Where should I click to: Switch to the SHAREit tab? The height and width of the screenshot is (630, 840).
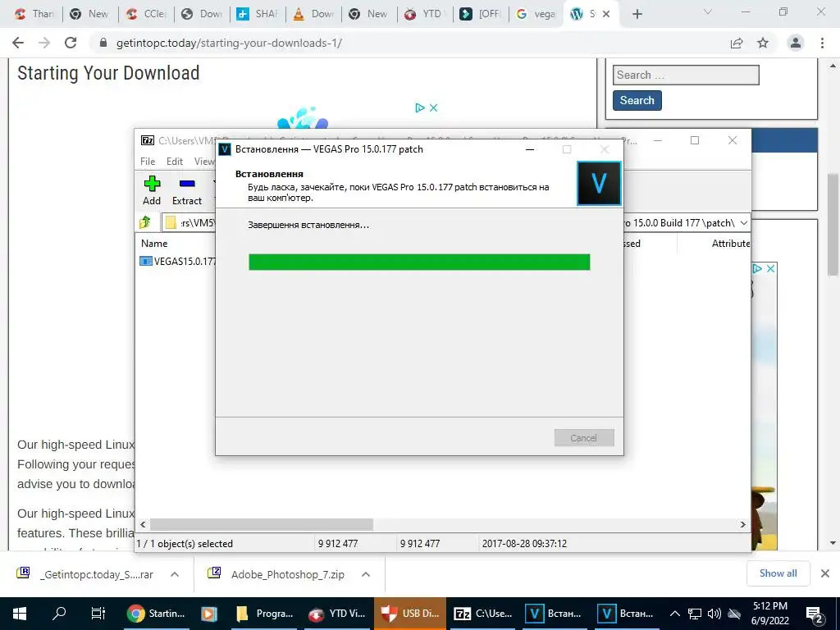pos(257,14)
